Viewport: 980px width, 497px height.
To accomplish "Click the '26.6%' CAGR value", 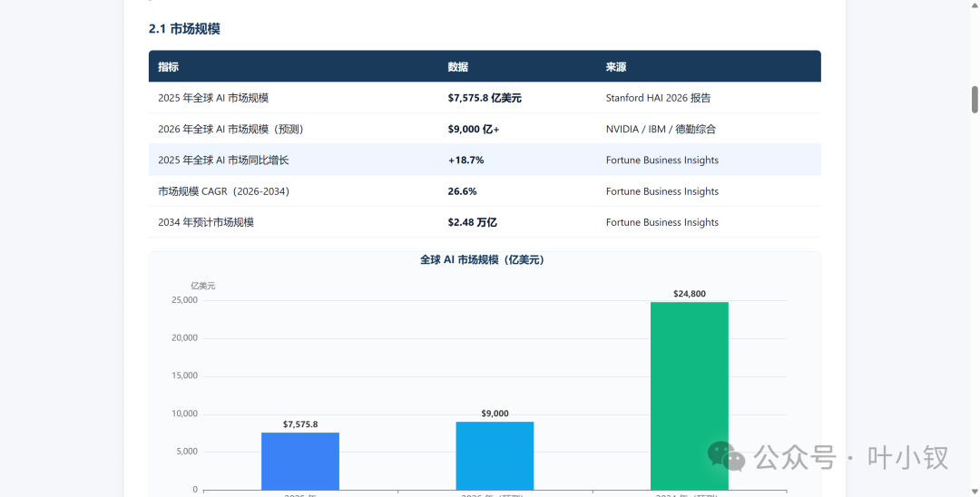I will (463, 191).
